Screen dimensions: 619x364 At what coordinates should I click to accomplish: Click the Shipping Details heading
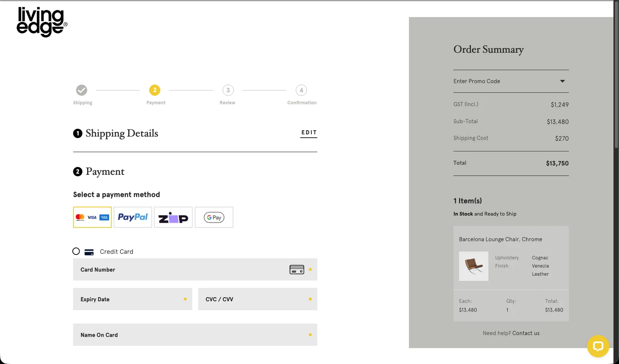pos(122,133)
